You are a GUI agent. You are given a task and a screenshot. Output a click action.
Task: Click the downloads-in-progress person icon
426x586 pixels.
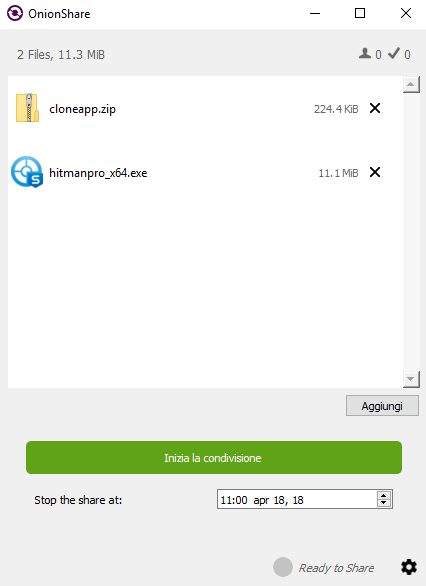tap(365, 54)
